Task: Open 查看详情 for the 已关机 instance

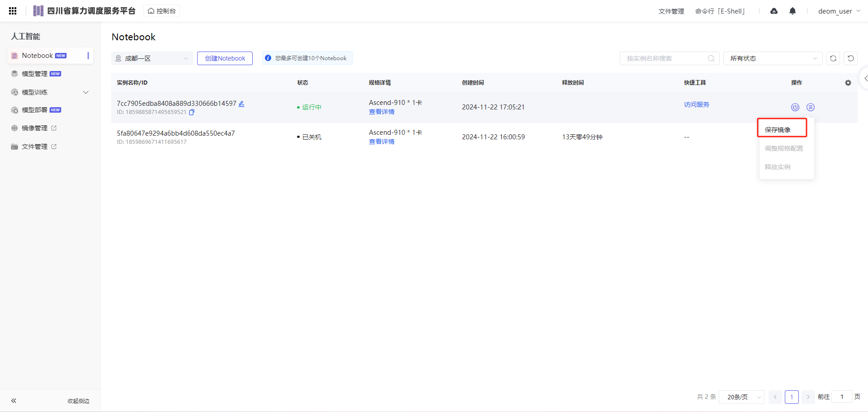Action: (382, 142)
